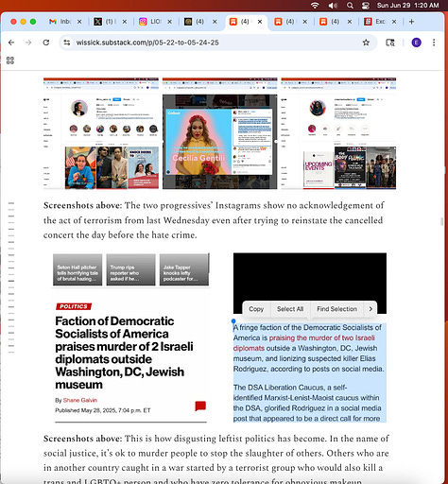Image resolution: width=448 pixels, height=484 pixels.
Task: Bookmark this page with the star icon
Action: click(x=366, y=43)
